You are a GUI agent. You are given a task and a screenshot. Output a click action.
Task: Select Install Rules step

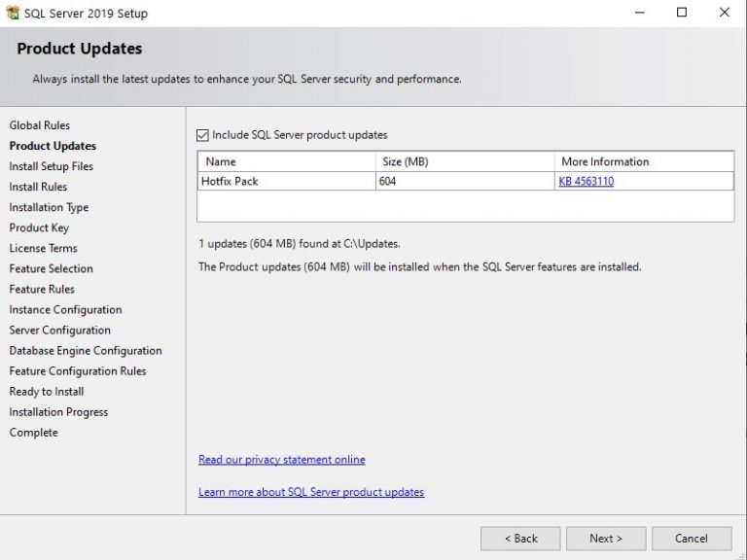38,187
